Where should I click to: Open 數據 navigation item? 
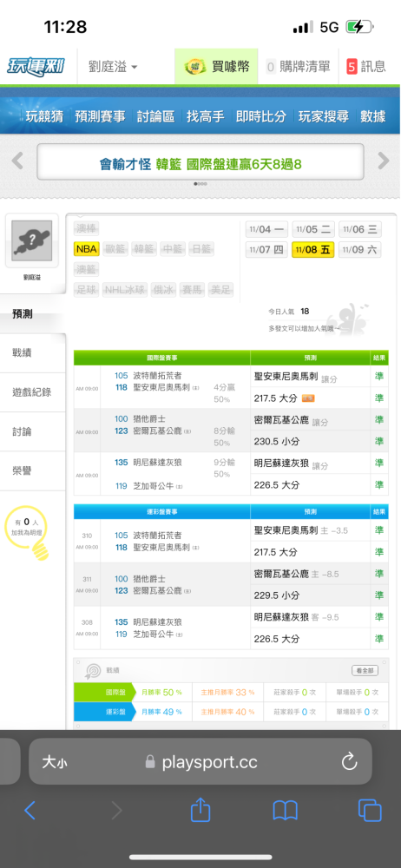click(x=372, y=116)
